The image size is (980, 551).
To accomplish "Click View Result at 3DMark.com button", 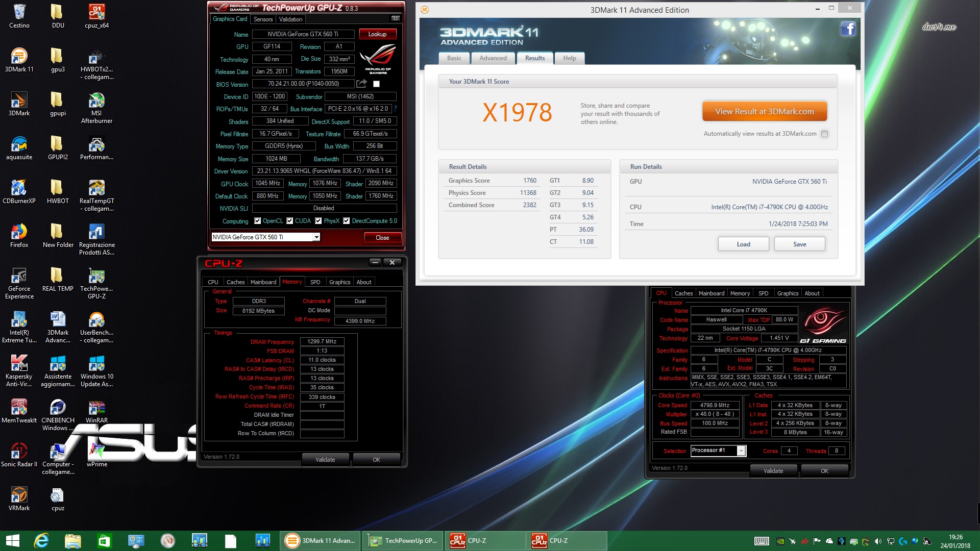I will click(764, 111).
